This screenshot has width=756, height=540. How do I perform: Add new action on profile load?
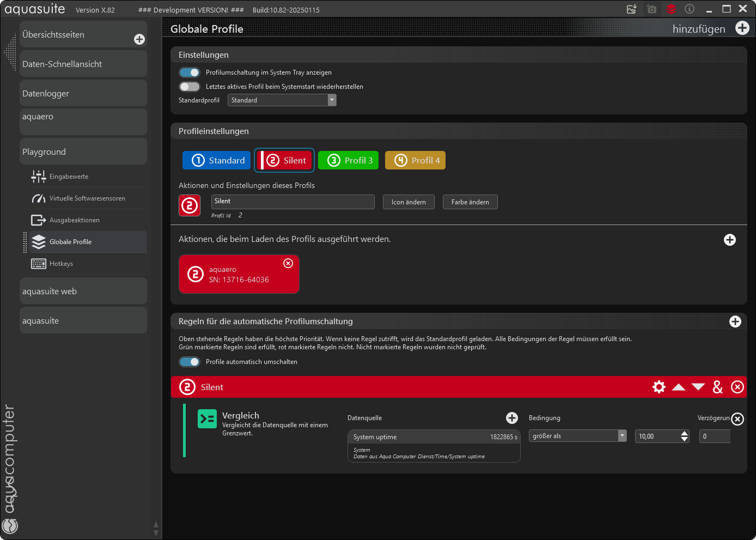[730, 240]
